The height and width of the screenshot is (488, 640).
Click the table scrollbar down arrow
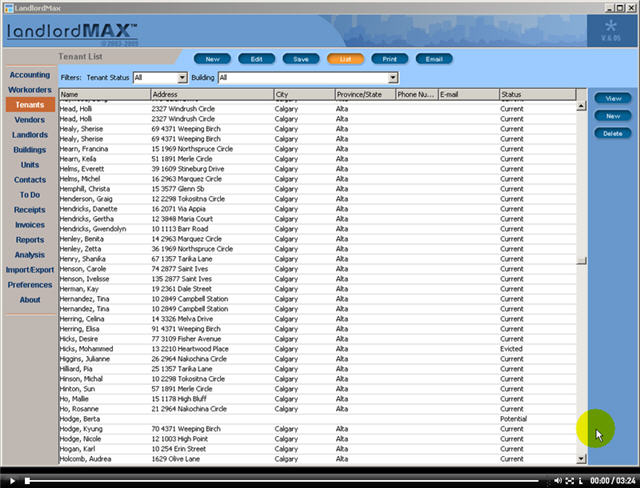coord(581,459)
